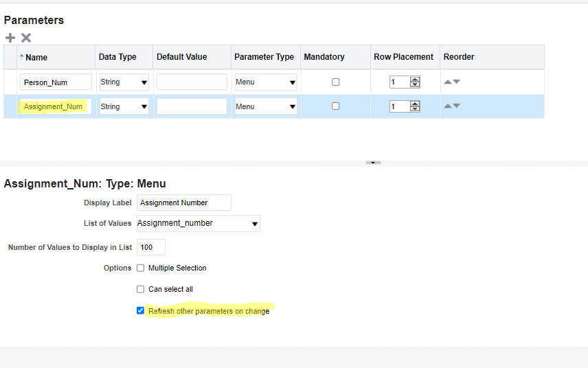Click the Number of Values to Display field

coord(151,247)
